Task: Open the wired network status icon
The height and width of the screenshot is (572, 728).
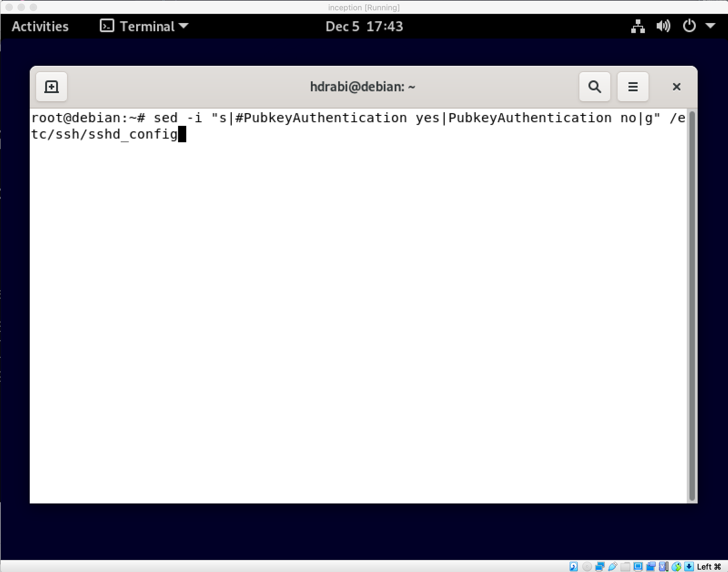Action: [x=638, y=26]
